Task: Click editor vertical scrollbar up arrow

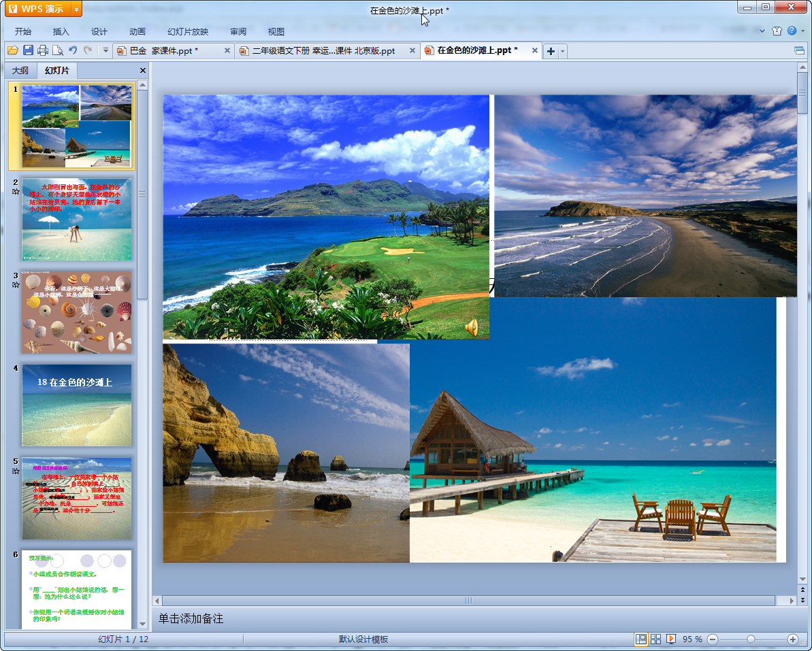Action: (x=802, y=67)
